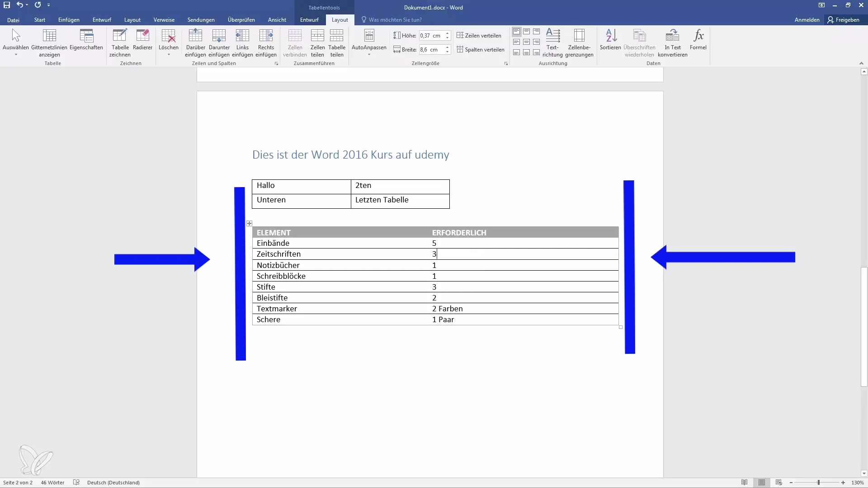Select the Entwurf ribbon tab
The width and height of the screenshot is (868, 488).
click(x=101, y=20)
